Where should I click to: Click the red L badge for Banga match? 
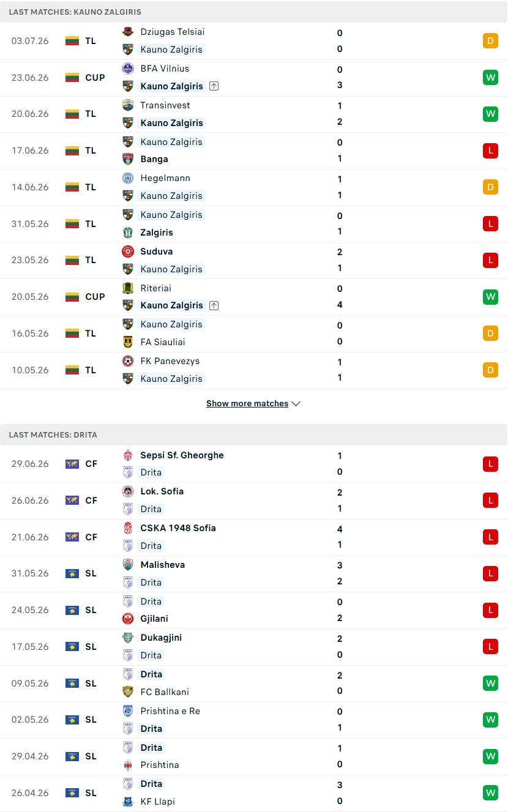(x=490, y=151)
